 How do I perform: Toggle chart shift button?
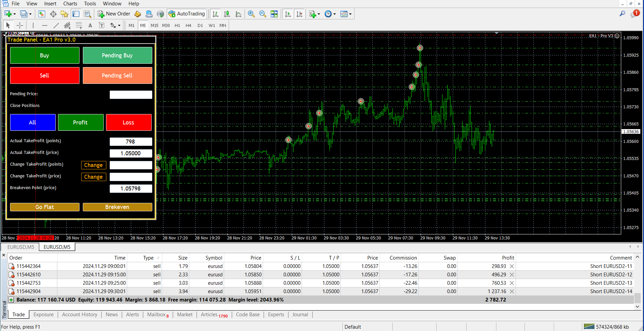click(x=299, y=14)
